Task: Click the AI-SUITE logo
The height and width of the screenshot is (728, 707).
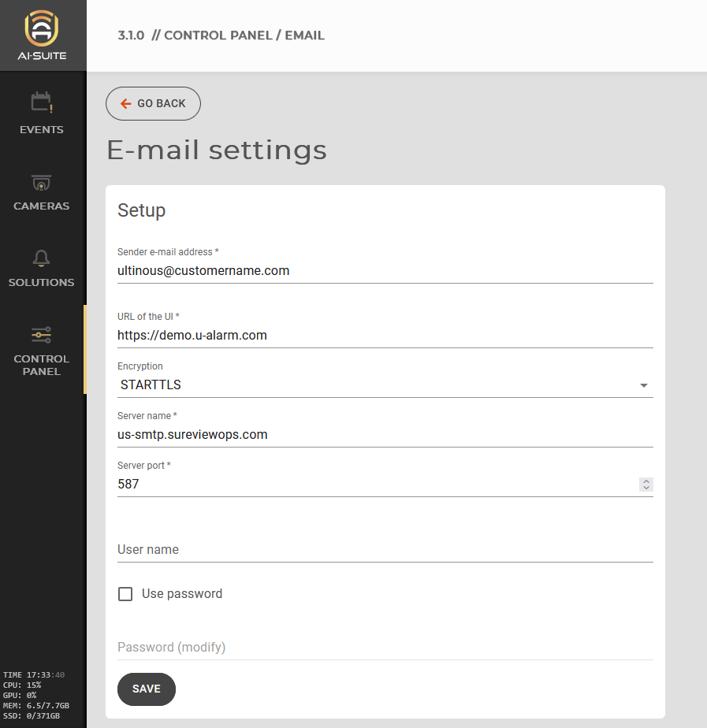Action: [x=42, y=35]
